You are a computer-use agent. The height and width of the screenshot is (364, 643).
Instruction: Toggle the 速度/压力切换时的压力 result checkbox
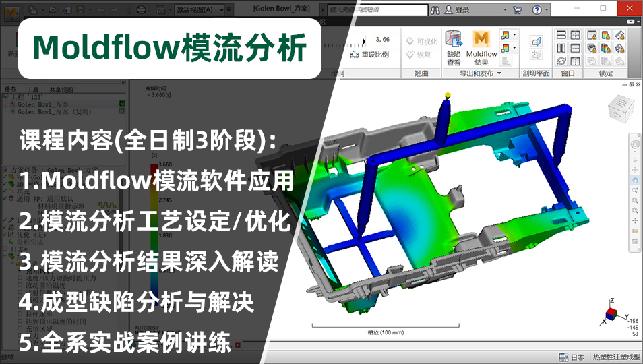pos(20,278)
